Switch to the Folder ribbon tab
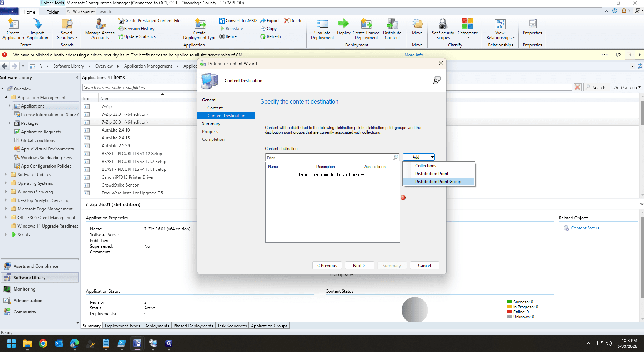This screenshot has width=644, height=352. 52,12
